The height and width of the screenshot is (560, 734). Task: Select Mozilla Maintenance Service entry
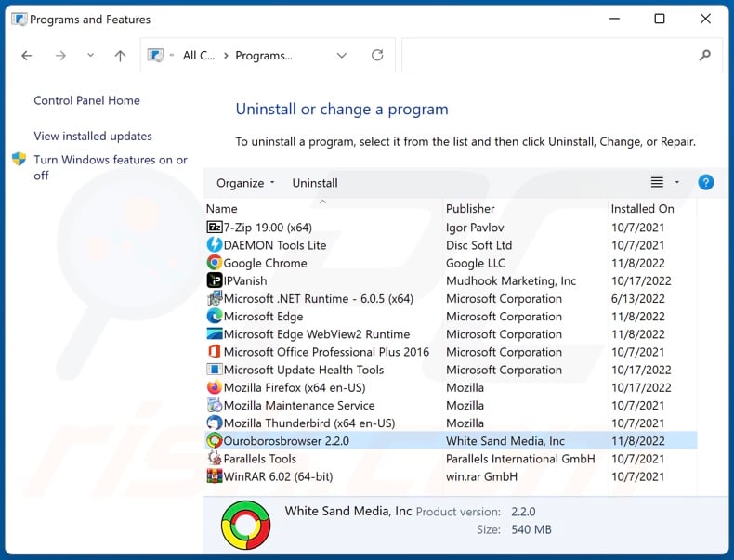[452, 405]
